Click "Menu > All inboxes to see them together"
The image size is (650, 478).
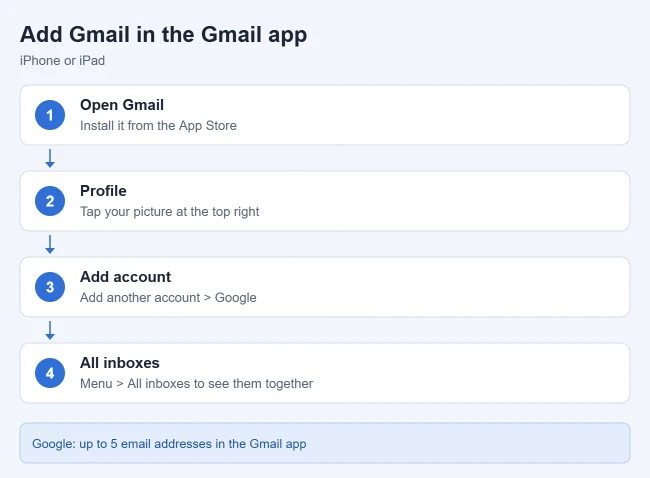196,383
